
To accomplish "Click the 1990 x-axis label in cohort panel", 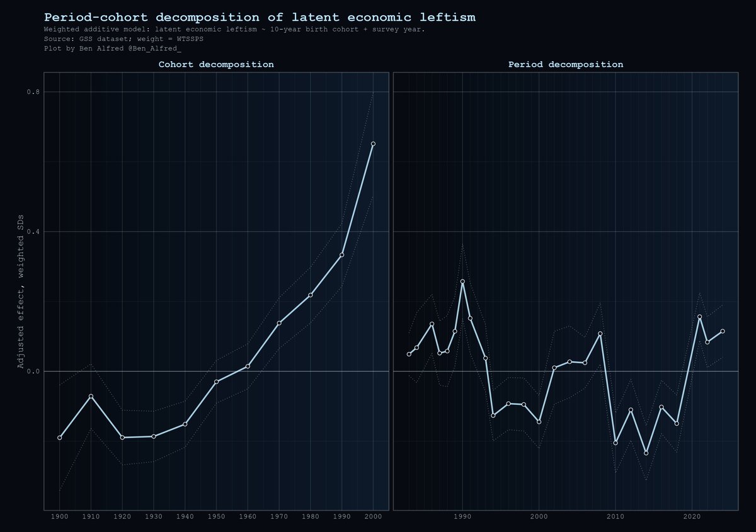I will (342, 516).
